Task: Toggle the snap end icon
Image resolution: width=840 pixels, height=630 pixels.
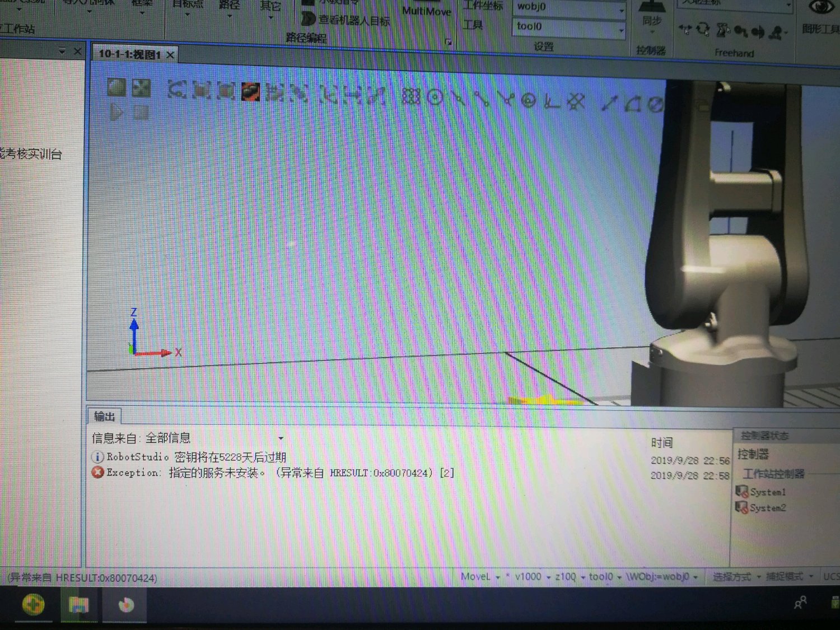Action: click(x=482, y=99)
